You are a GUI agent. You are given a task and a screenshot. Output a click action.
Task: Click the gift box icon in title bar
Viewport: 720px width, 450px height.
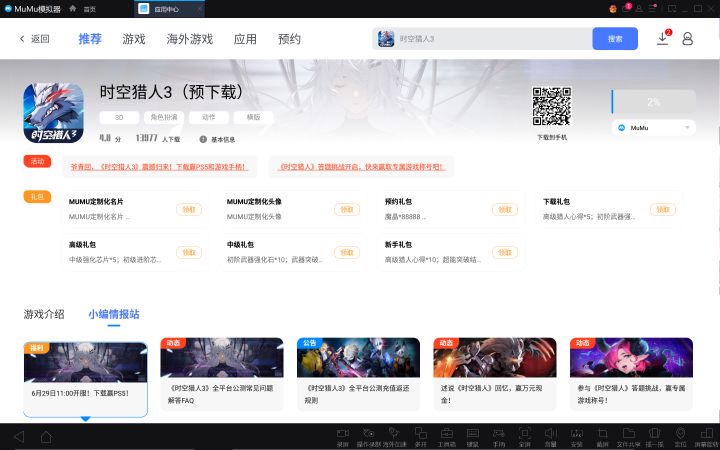coord(613,8)
